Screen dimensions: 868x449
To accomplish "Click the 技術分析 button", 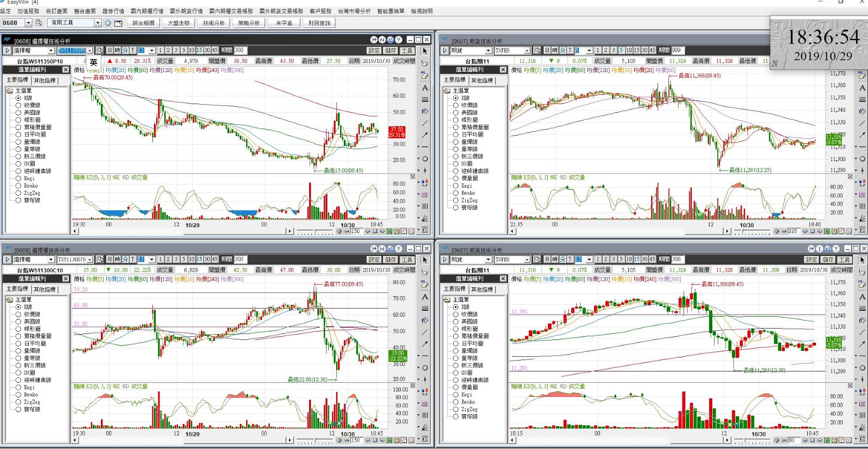I will pos(214,23).
